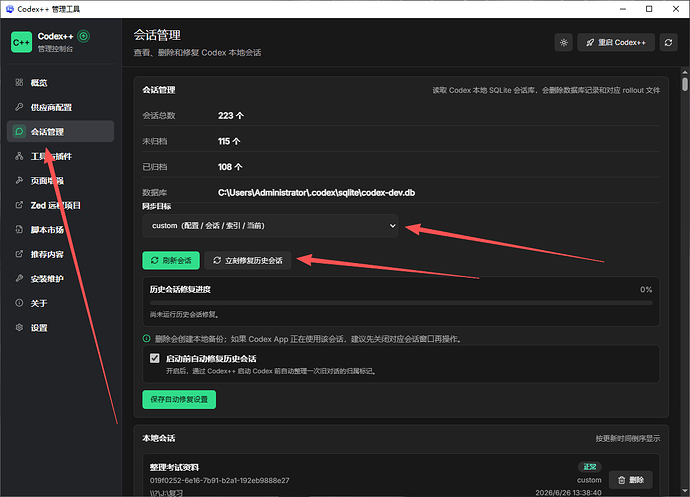
Task: Toggle the light theme sun icon
Action: coord(563,42)
